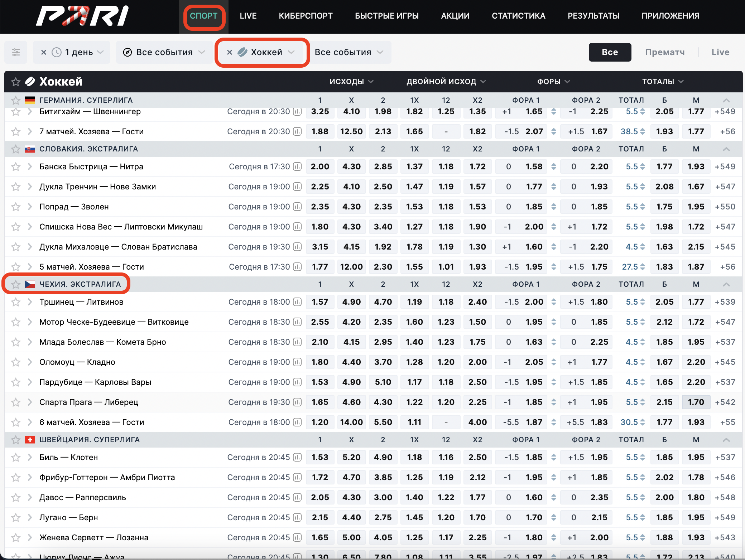Star the Млада Болеслав — Комета Брно match
Viewport: 745px width, 560px height.
(16, 342)
